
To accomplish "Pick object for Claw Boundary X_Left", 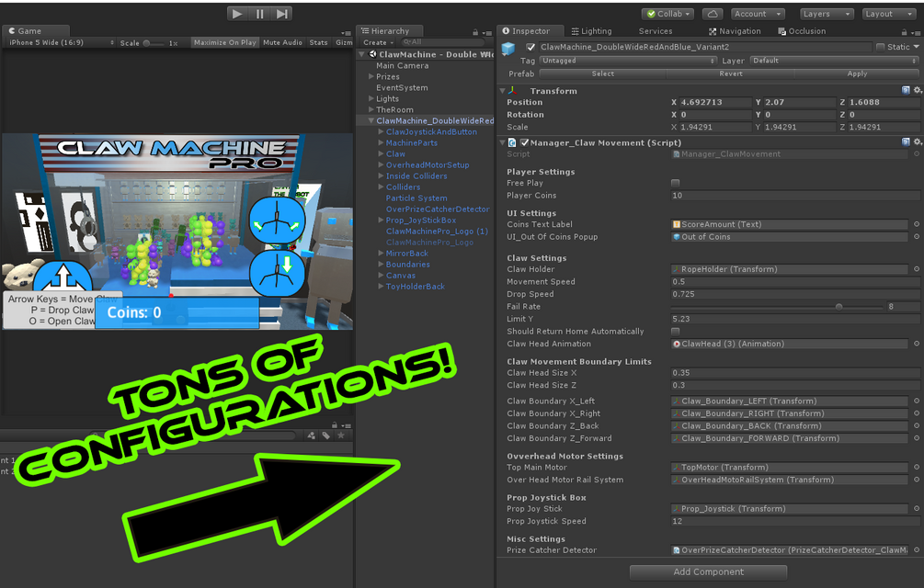I will [917, 401].
